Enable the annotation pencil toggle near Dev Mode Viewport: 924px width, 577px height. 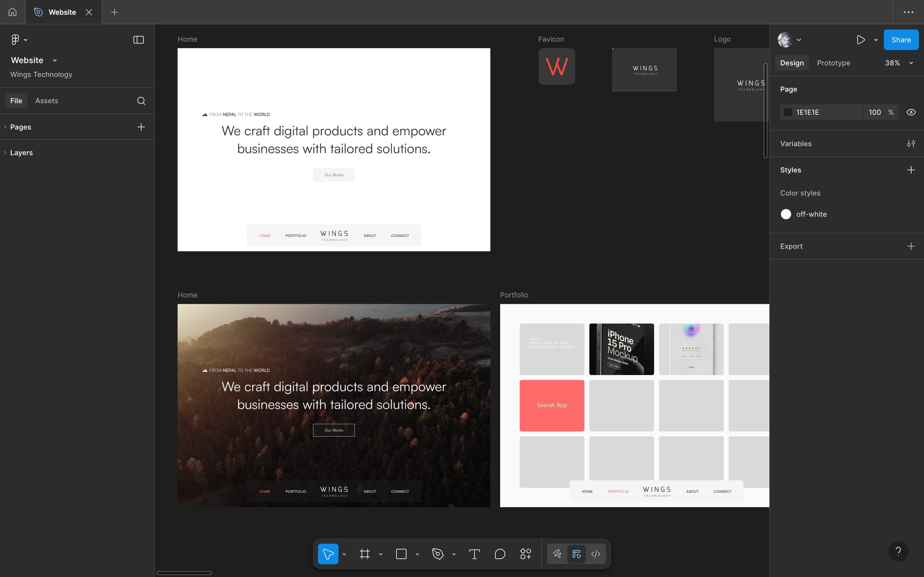click(557, 554)
